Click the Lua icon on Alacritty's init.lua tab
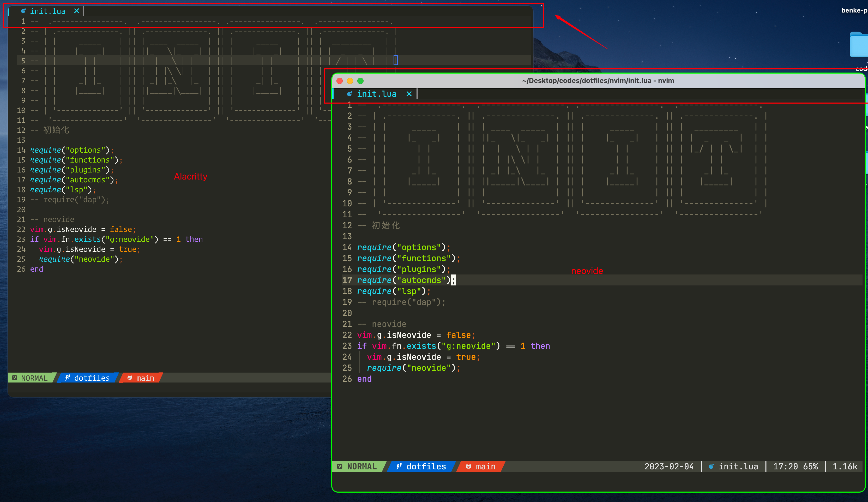Image resolution: width=868 pixels, height=502 pixels. pos(23,11)
